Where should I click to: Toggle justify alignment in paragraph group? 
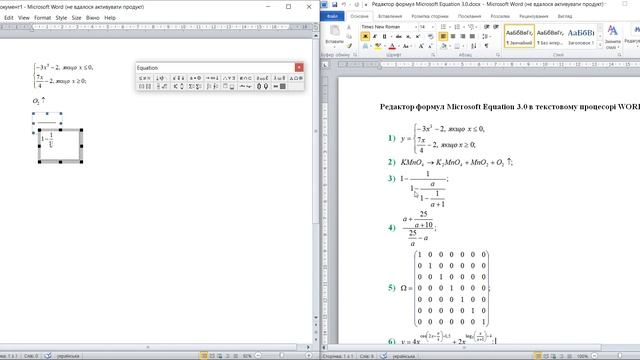472,36
